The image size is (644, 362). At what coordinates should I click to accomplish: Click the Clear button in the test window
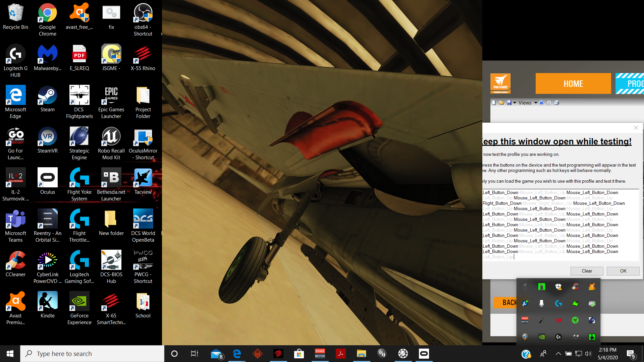(587, 271)
